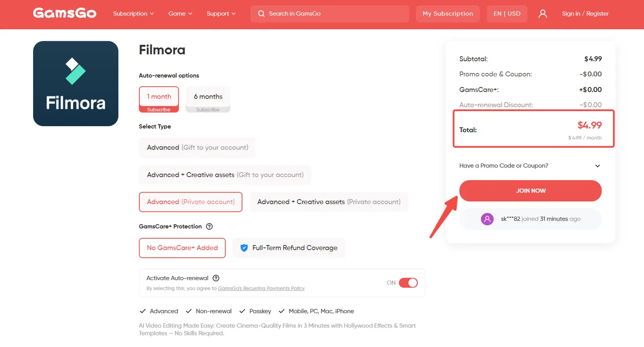Click the Promo code & Coupon label
644x347 pixels.
pos(496,74)
